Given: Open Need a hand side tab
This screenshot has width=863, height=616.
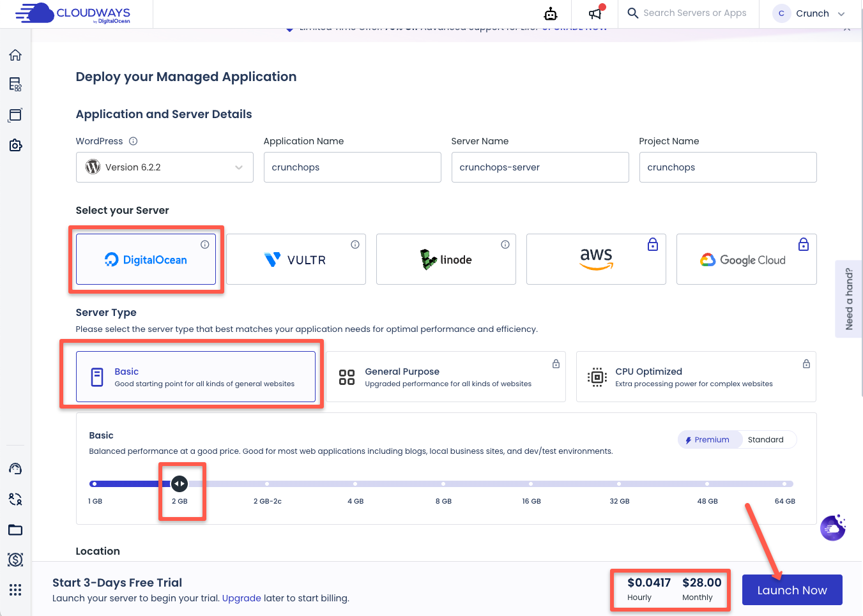Looking at the screenshot, I should [x=849, y=299].
